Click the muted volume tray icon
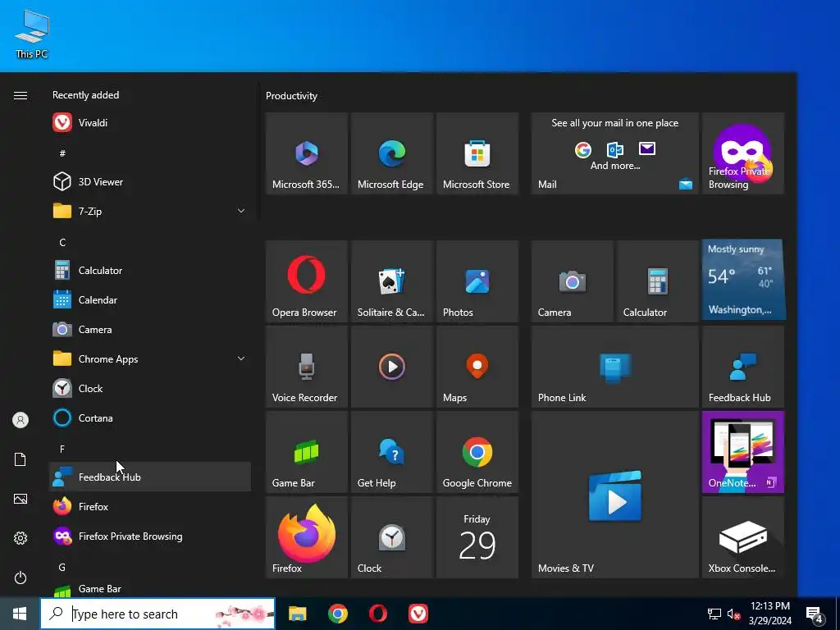The height and width of the screenshot is (630, 840). [x=733, y=614]
